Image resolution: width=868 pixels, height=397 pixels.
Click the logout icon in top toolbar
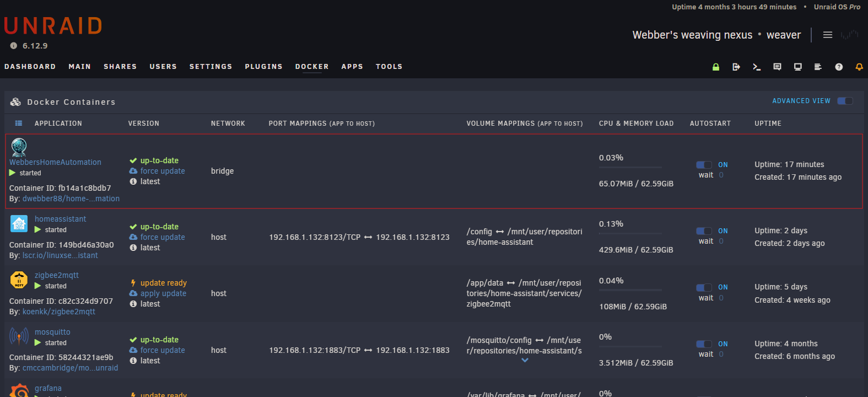[x=736, y=67]
